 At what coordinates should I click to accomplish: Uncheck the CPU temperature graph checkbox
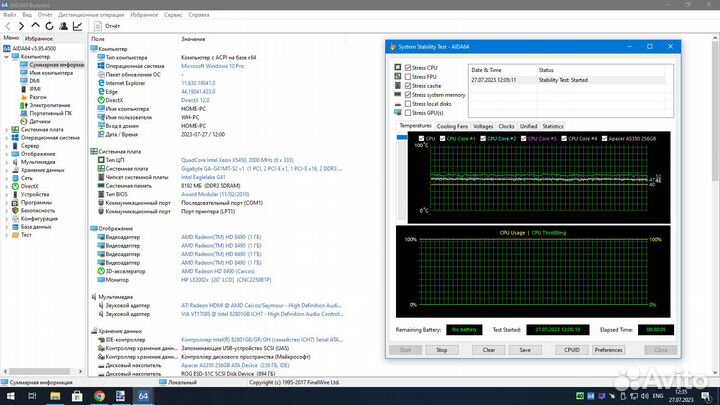(x=422, y=139)
